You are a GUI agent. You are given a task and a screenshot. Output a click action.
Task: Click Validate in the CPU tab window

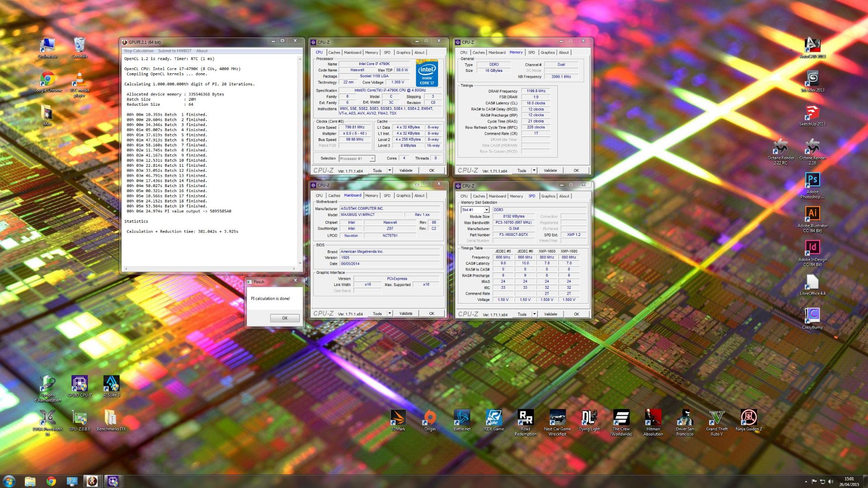click(x=406, y=171)
